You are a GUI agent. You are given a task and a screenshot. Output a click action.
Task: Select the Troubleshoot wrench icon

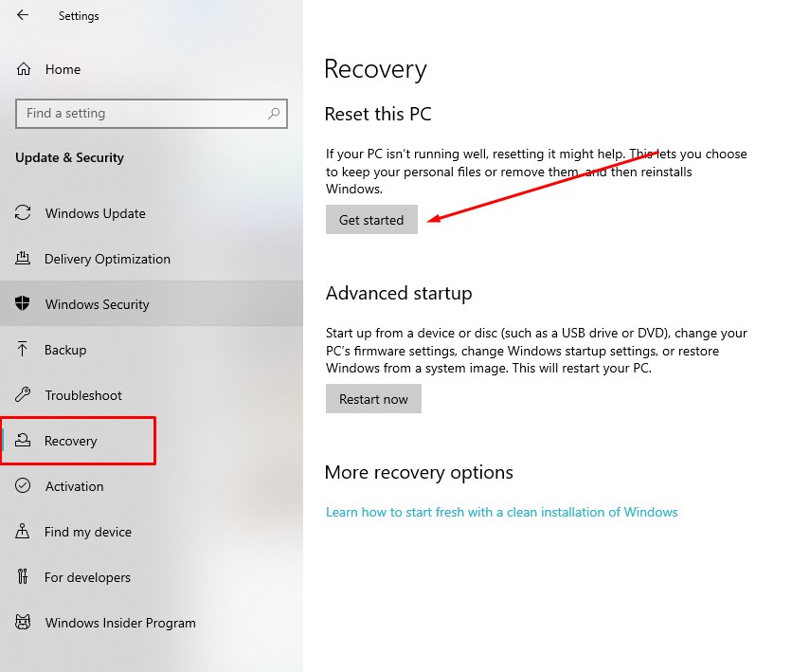click(x=23, y=395)
